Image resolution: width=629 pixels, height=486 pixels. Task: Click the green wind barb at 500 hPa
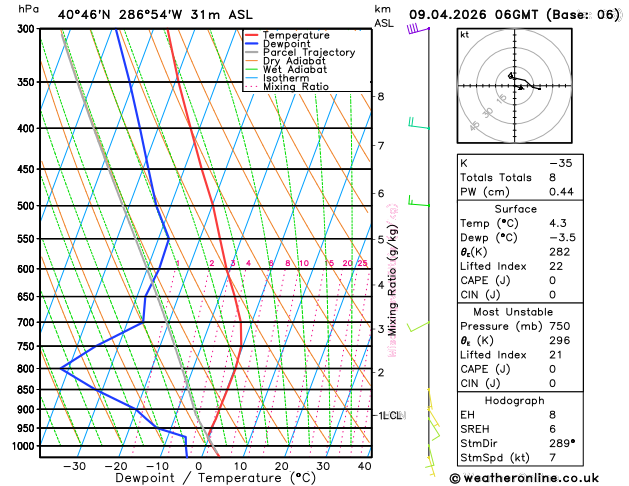419,201
